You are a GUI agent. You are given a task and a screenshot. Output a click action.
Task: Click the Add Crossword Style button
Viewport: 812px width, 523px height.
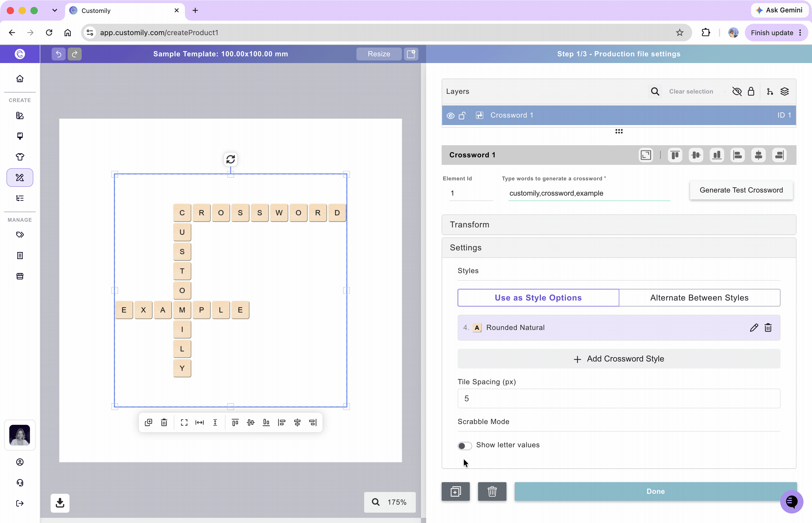619,359
